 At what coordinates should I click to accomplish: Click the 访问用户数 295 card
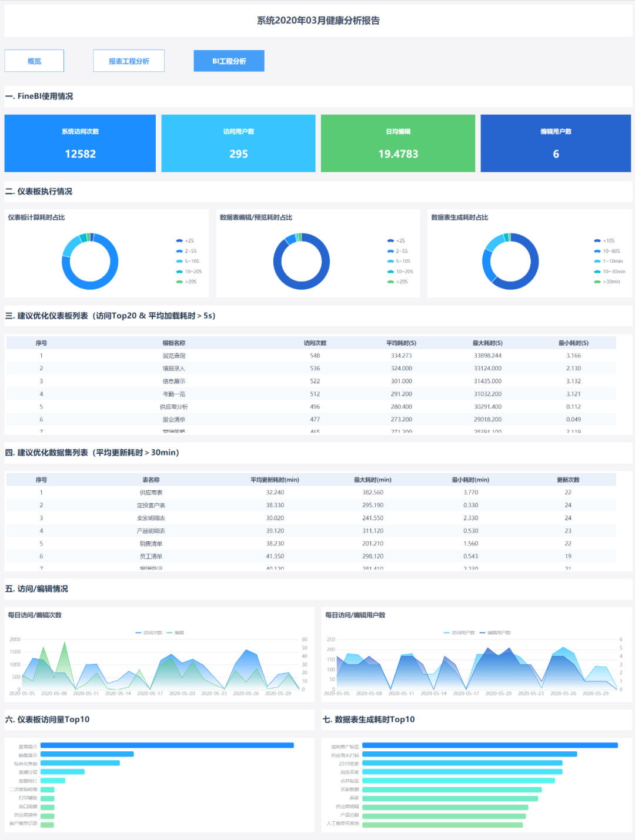[238, 143]
